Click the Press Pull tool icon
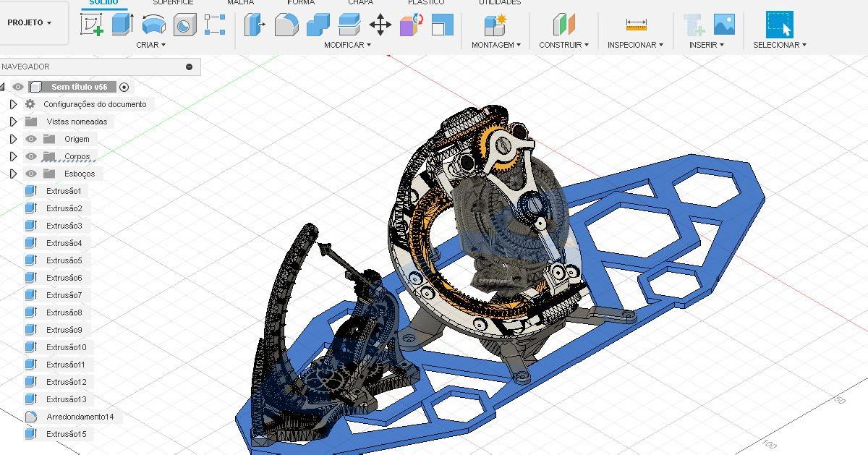Viewport: 868px width, 455px height. point(255,25)
